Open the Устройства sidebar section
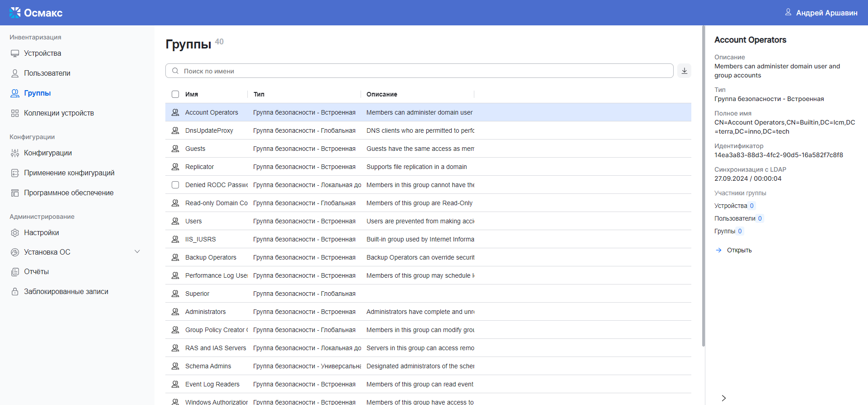Viewport: 868px width, 405px height. pos(42,53)
